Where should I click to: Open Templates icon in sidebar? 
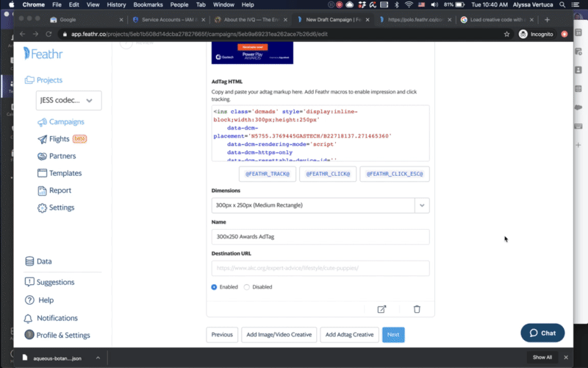coord(42,173)
